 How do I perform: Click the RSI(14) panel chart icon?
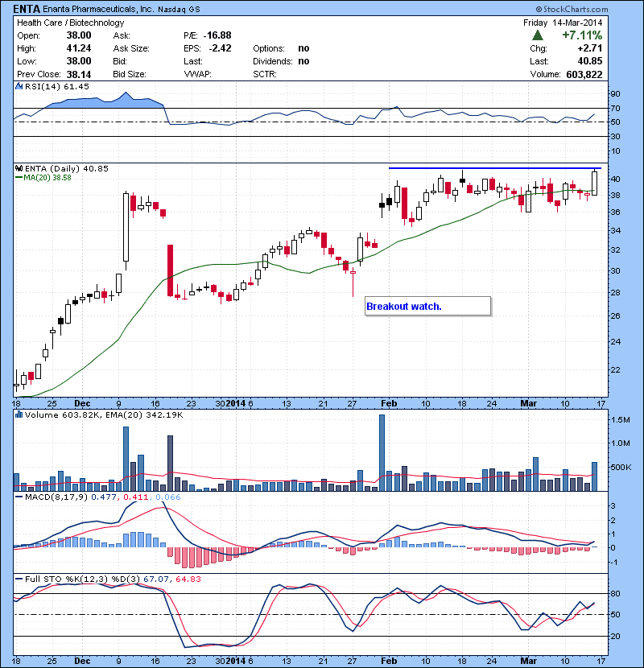[x=19, y=86]
